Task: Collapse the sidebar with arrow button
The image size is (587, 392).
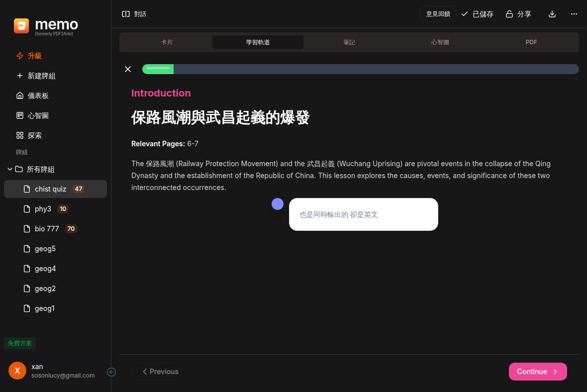Action: pos(111,372)
